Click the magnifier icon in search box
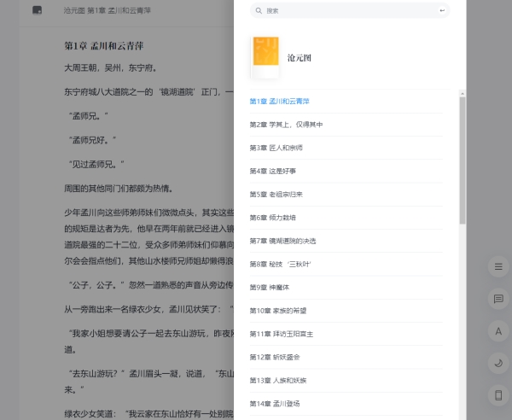Image resolution: width=512 pixels, height=420 pixels. [259, 11]
